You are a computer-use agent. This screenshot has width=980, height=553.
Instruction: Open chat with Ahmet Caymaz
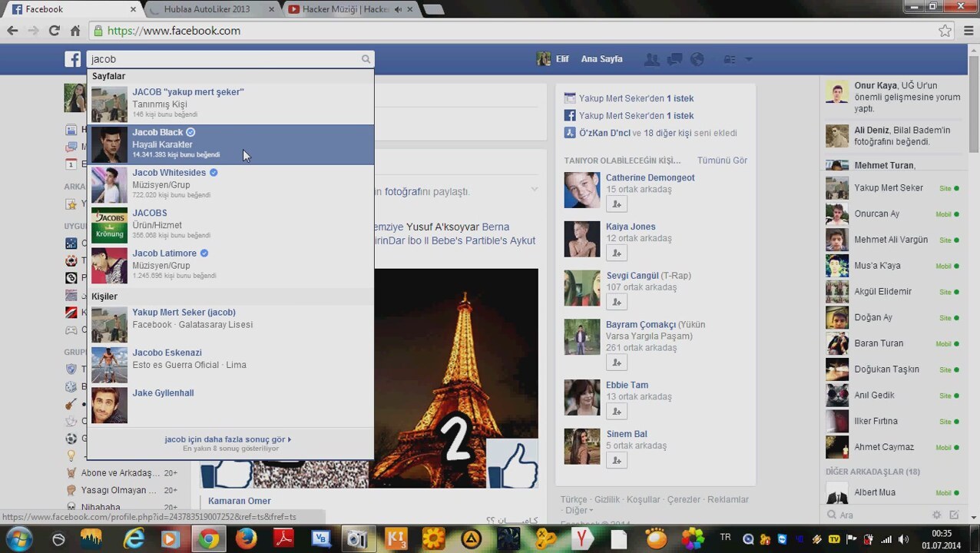(892, 447)
